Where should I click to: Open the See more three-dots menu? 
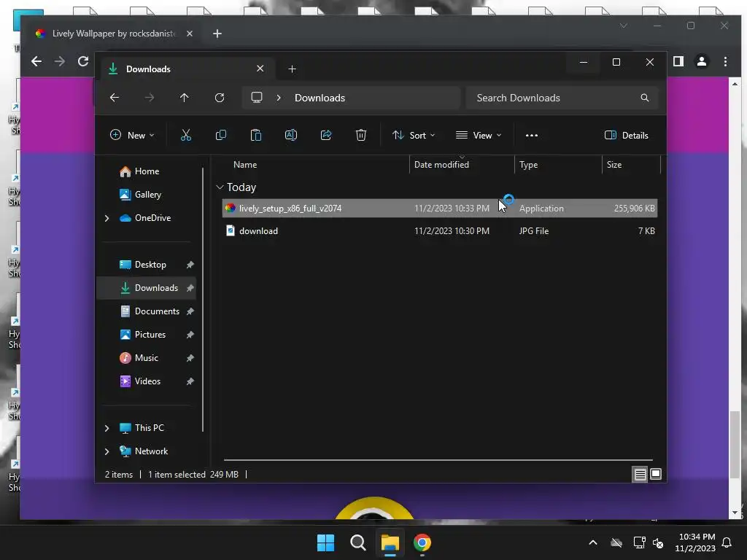(x=532, y=135)
